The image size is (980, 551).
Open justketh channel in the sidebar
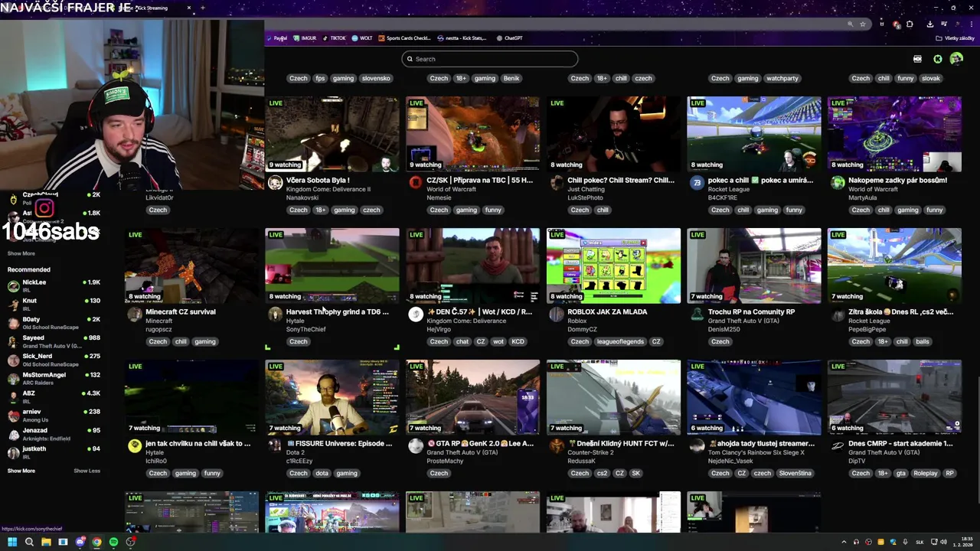(54, 452)
